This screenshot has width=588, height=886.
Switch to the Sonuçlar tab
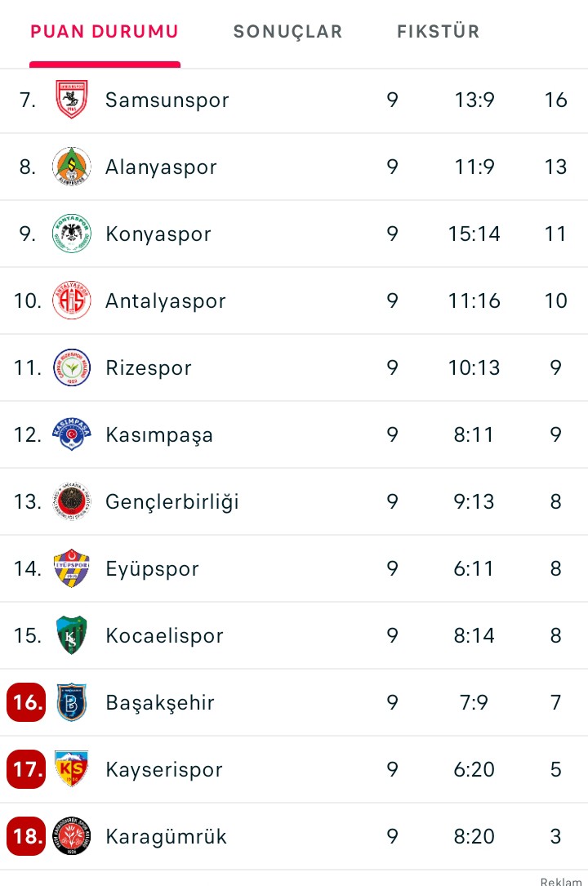coord(287,32)
